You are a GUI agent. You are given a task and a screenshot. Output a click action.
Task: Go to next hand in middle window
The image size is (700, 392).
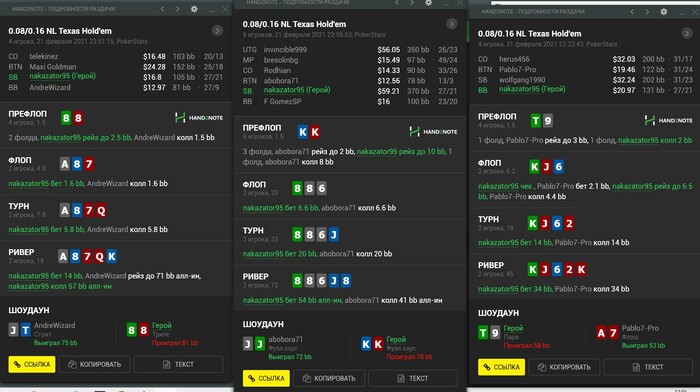click(x=412, y=3)
